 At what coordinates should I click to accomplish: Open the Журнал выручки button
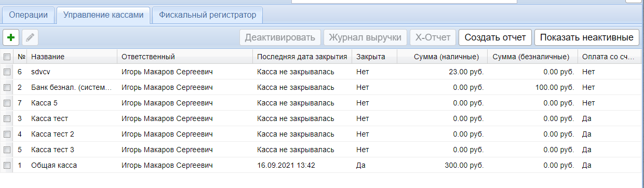click(x=365, y=37)
